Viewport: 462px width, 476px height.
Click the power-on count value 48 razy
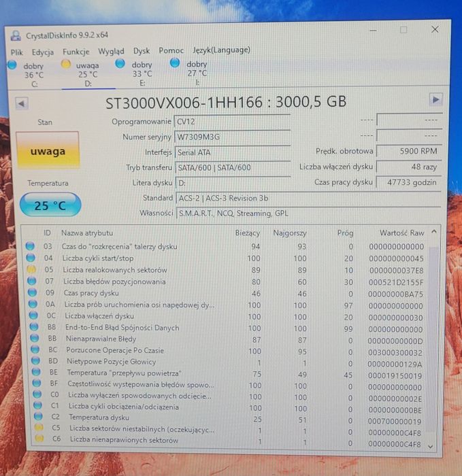tap(409, 167)
